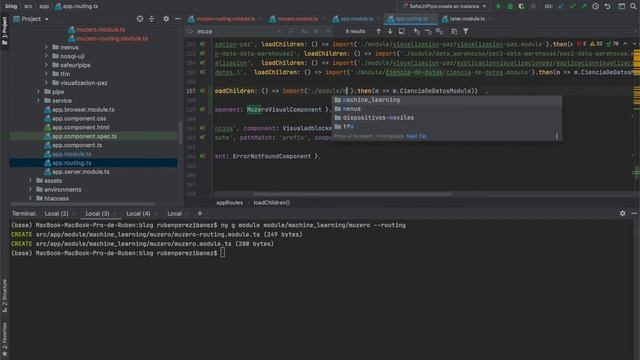Select the machine_learning autocomplete suggestion
Viewport: 640px width, 360px height.
447,100
